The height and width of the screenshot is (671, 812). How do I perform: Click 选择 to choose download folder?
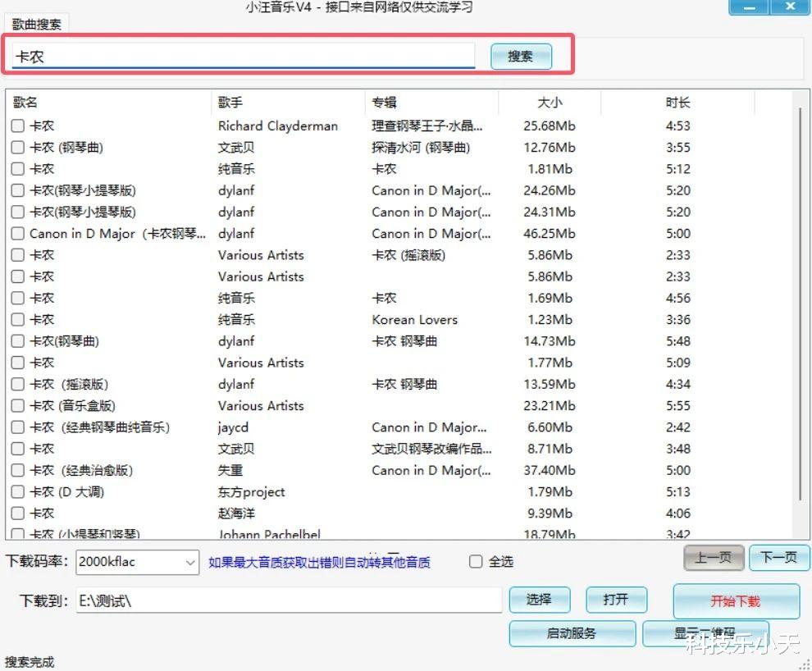coord(540,600)
